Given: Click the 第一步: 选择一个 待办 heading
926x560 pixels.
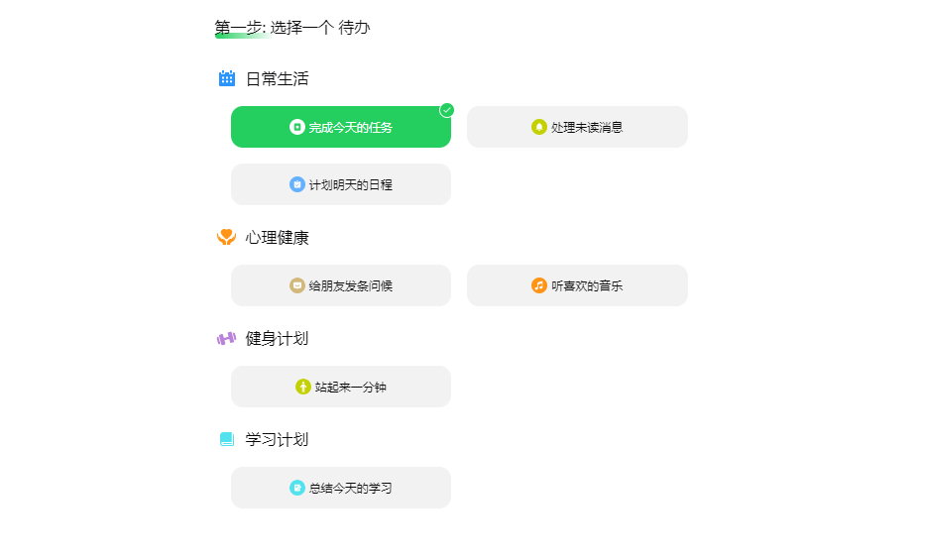Looking at the screenshot, I should [x=292, y=28].
